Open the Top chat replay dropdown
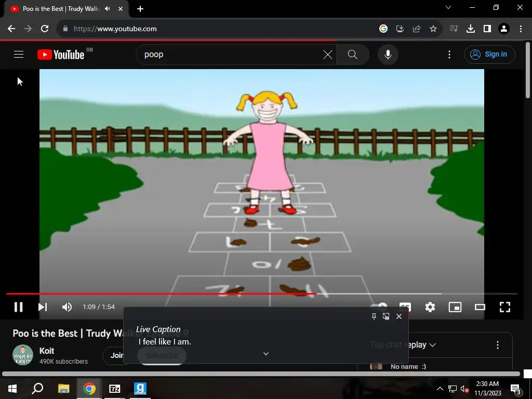The height and width of the screenshot is (399, 532). click(403, 345)
